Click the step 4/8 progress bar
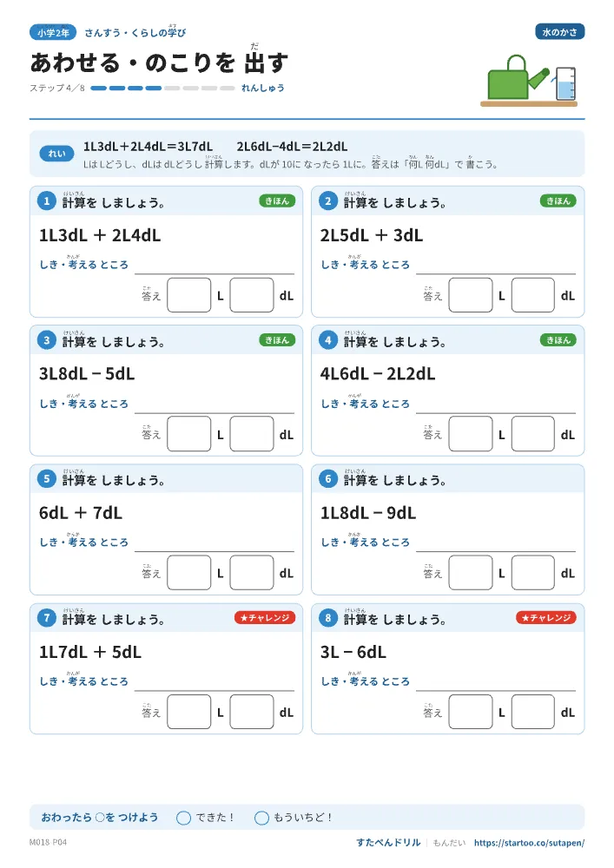This screenshot has width=614, height=868. click(162, 88)
